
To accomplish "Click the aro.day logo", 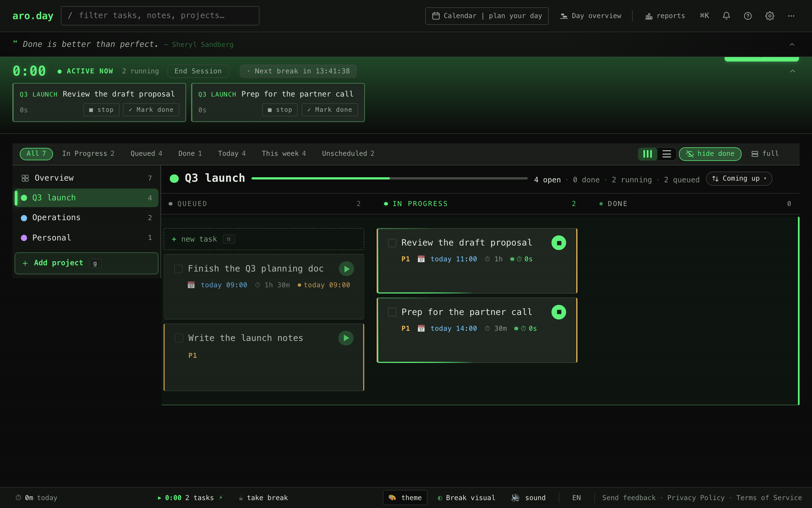I will tap(33, 16).
